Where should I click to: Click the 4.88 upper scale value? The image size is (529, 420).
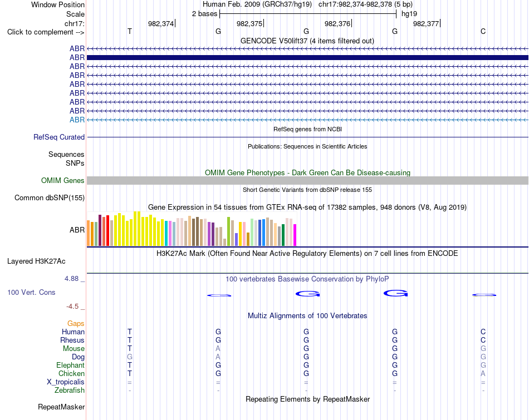71,279
